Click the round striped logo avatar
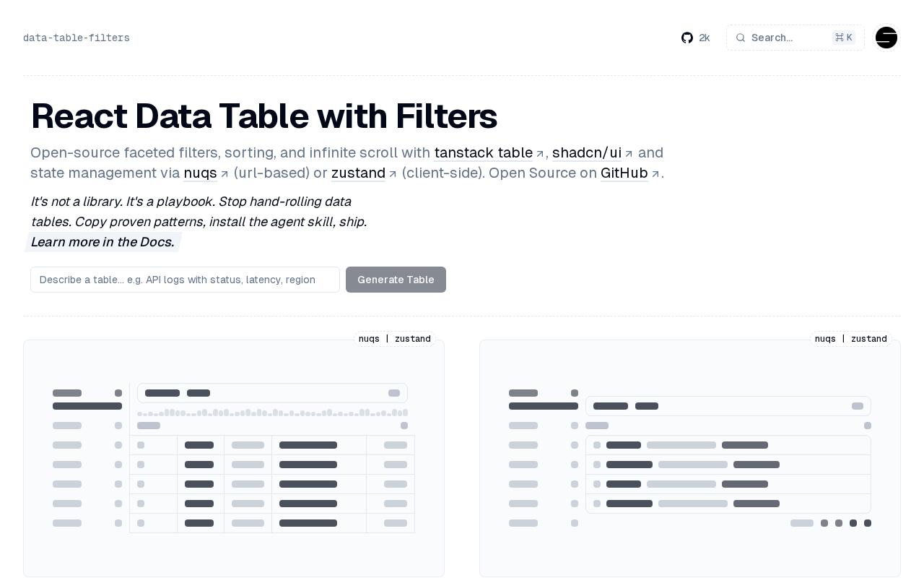Viewport: 924px width, 578px height. 886,38
